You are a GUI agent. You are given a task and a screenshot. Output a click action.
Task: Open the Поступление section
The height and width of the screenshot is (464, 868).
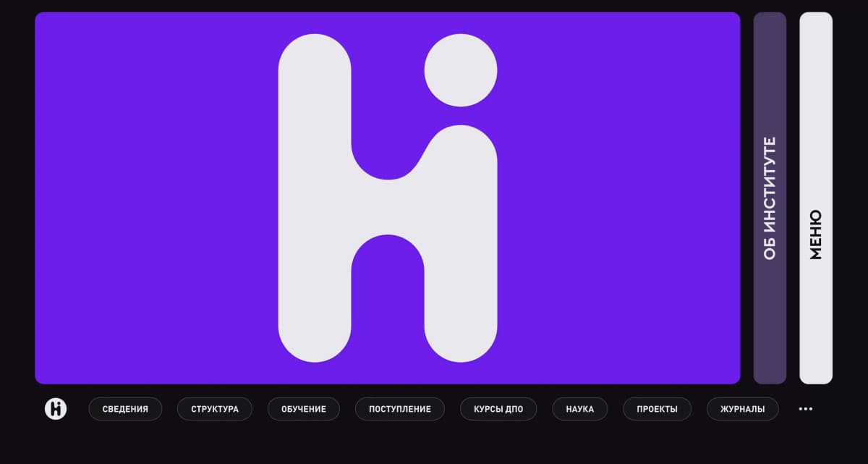(x=400, y=409)
